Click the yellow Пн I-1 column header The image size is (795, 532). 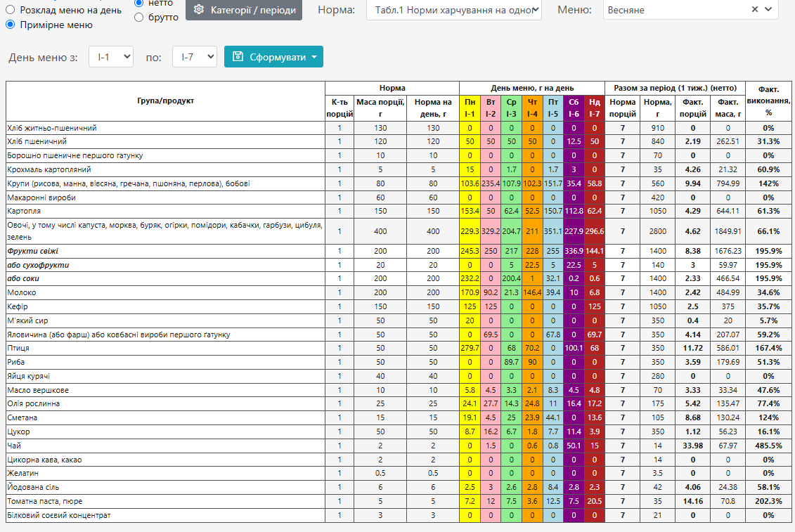point(470,108)
